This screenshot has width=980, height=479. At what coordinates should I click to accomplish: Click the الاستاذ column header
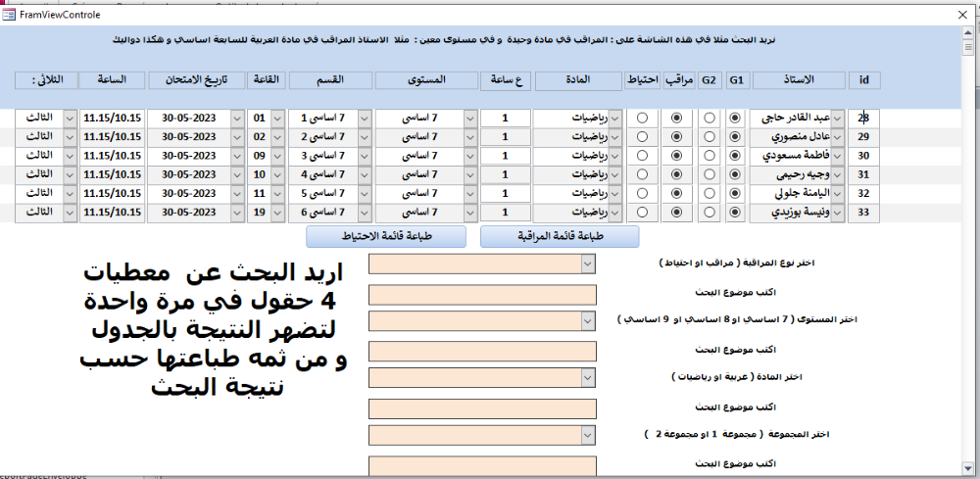point(796,79)
